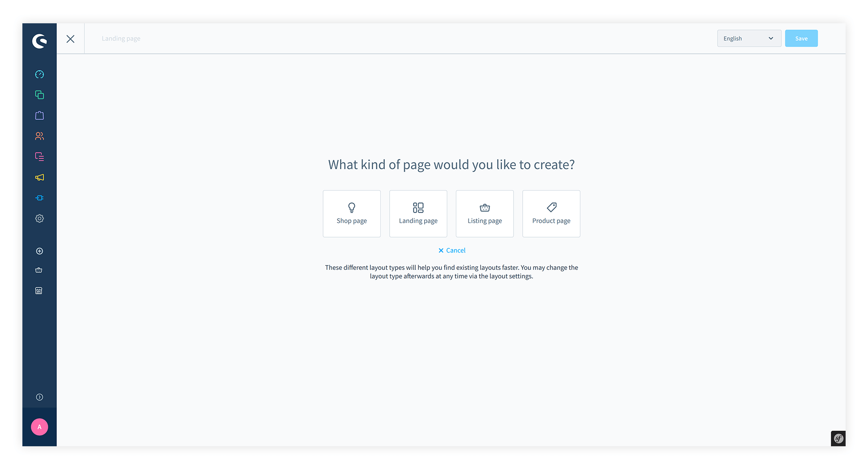This screenshot has width=868, height=470.
Task: Click the Landing page title field
Action: (x=121, y=38)
